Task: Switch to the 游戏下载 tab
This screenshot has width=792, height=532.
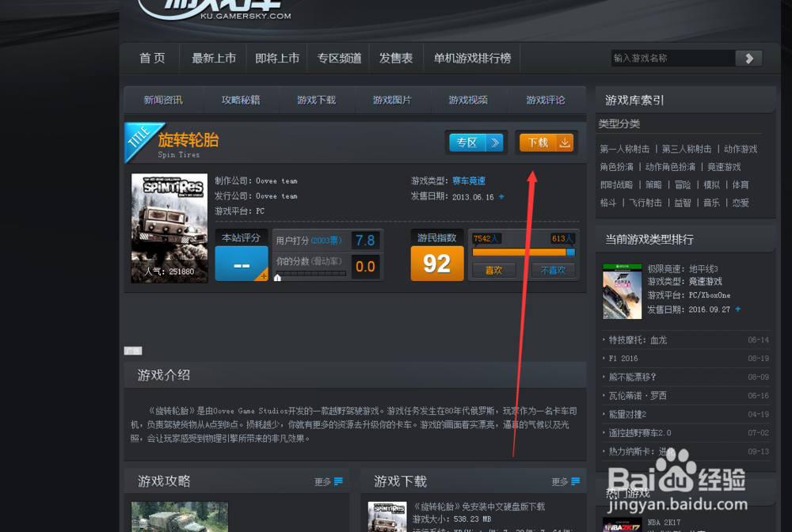Action: pyautogui.click(x=317, y=100)
